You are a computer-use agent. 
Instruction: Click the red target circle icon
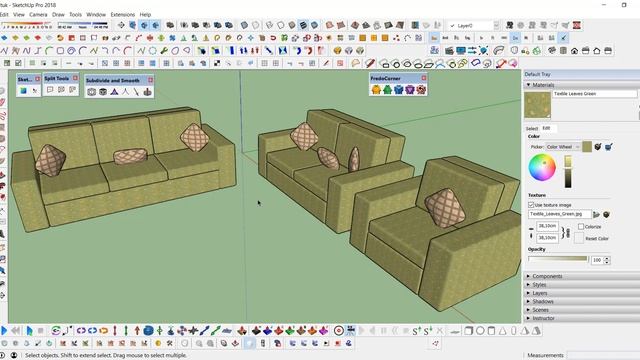click(338, 331)
